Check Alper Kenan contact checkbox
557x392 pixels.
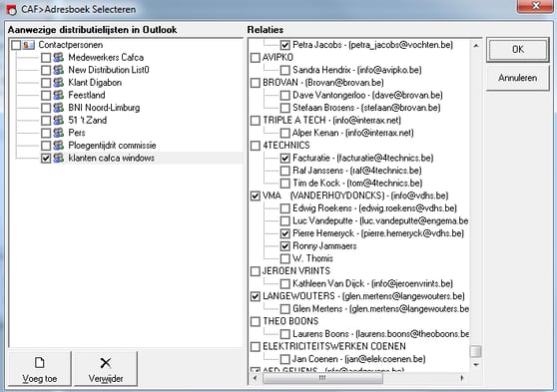[x=284, y=133]
